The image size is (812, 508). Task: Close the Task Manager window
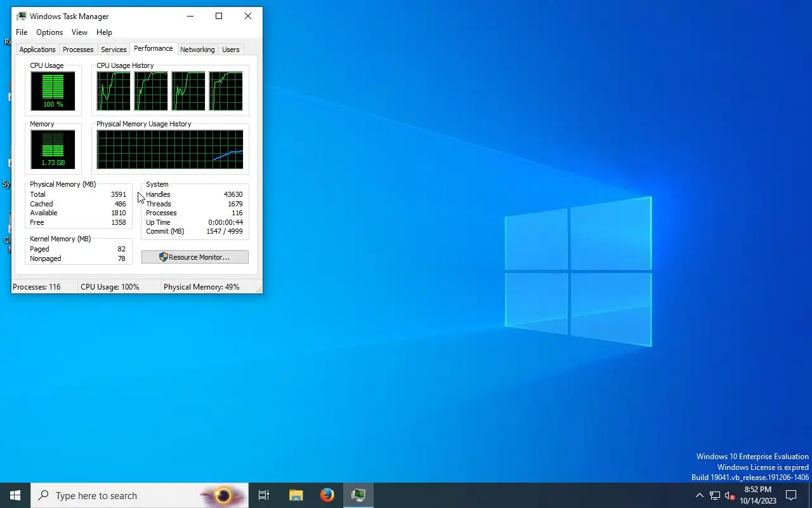[x=248, y=17]
